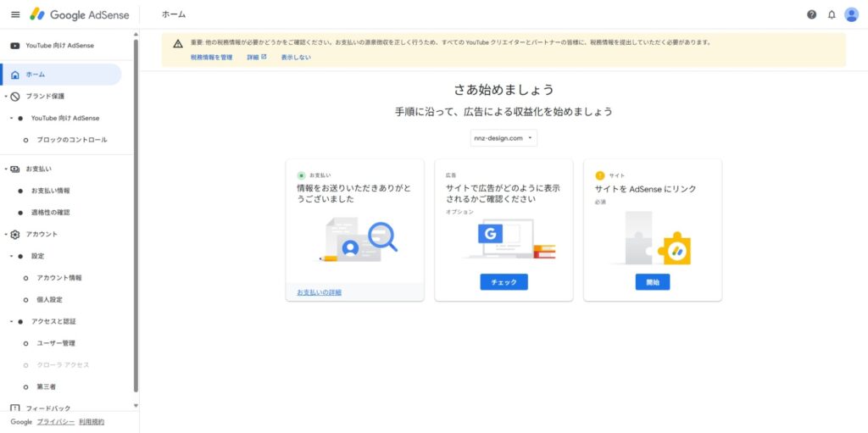Click the sidebar vertical scrollbar
The image size is (868, 433).
point(136,220)
